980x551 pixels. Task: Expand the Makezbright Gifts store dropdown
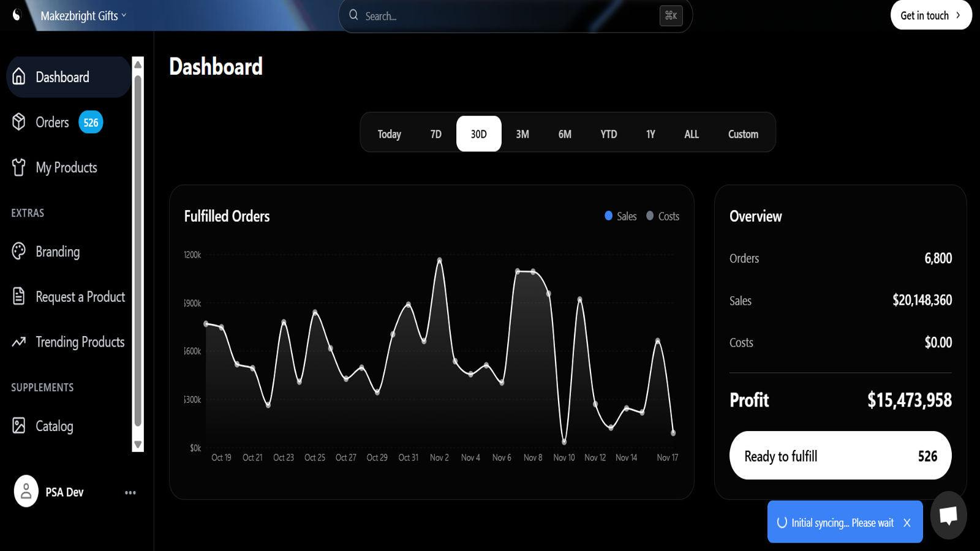coord(83,16)
